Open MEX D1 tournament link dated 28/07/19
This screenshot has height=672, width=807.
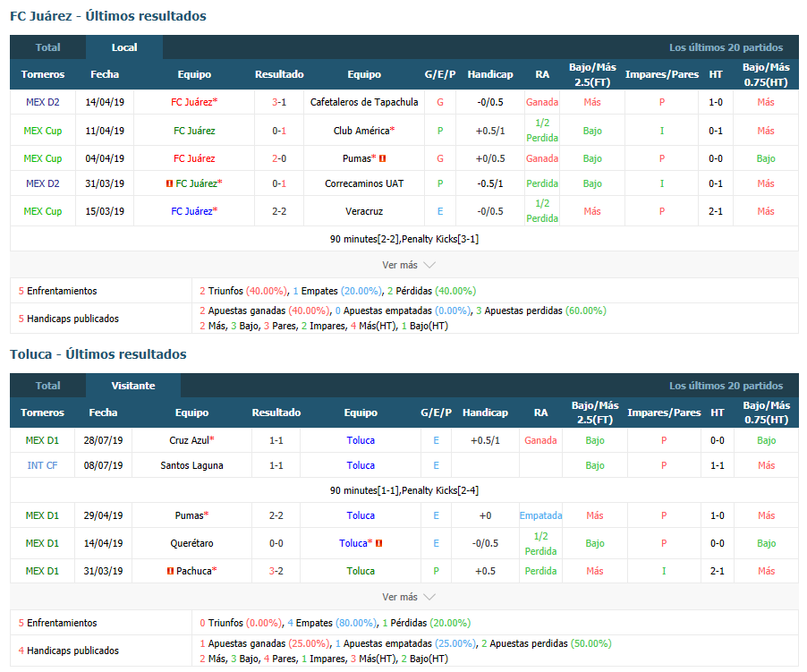coord(42,440)
